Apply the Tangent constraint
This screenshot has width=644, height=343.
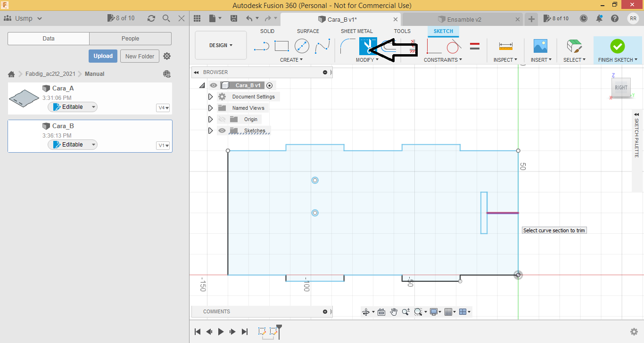tap(454, 46)
